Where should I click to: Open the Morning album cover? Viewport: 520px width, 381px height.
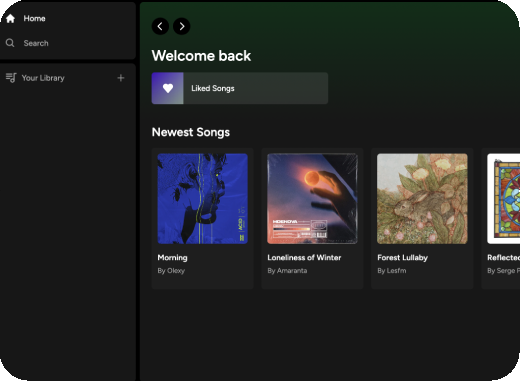(202, 199)
